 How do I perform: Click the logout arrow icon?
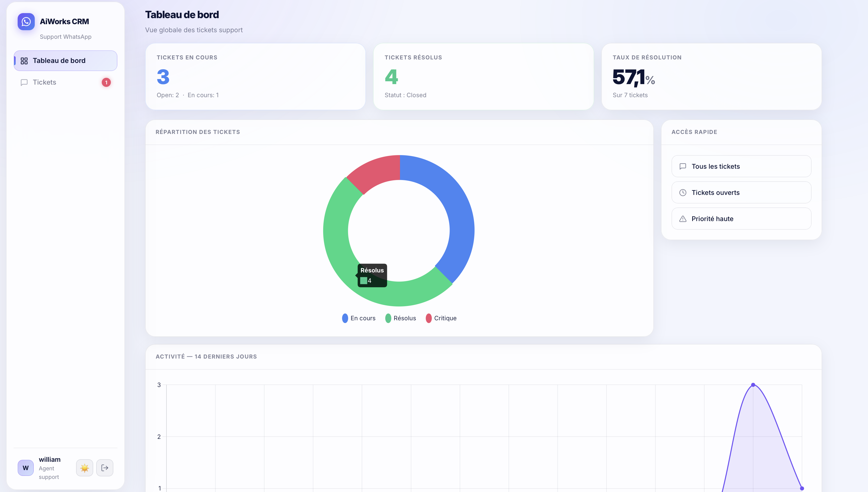click(x=105, y=468)
